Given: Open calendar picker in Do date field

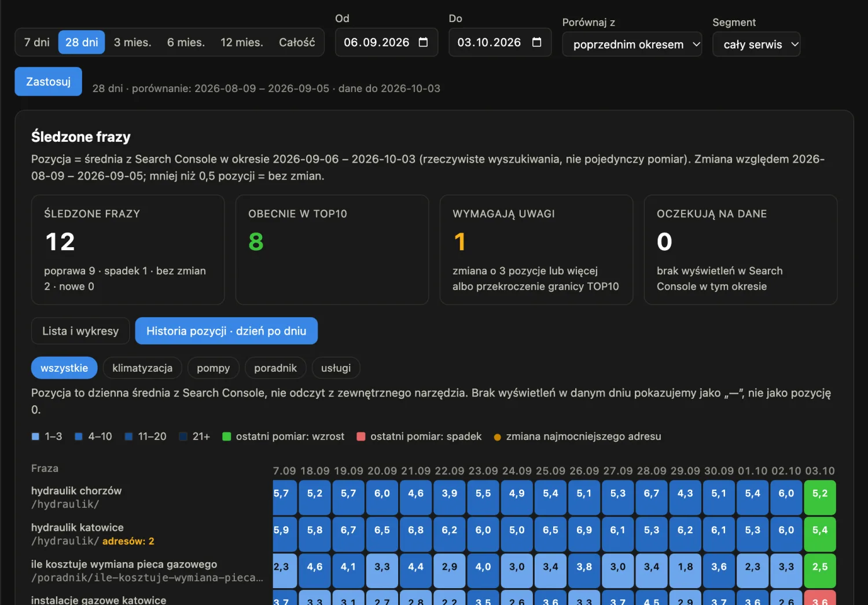Looking at the screenshot, I should click(x=536, y=42).
